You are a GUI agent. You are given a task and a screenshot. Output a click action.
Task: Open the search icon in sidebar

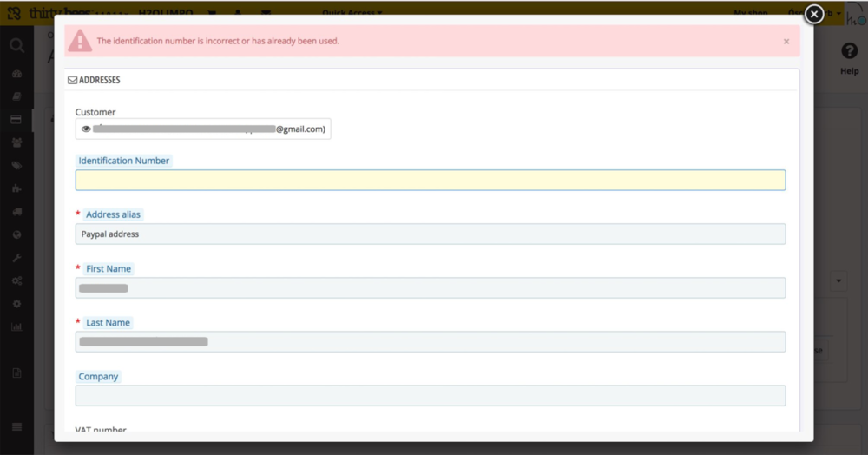coord(16,46)
